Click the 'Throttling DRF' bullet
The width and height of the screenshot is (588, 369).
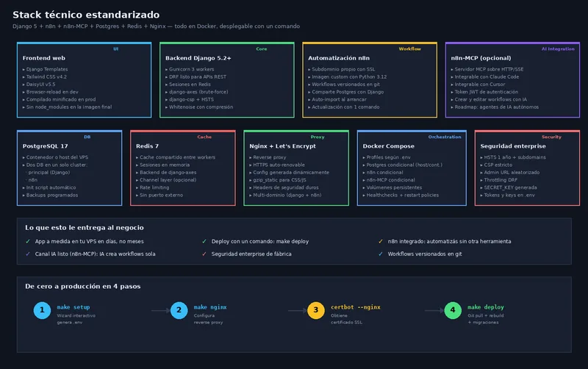pos(499,180)
